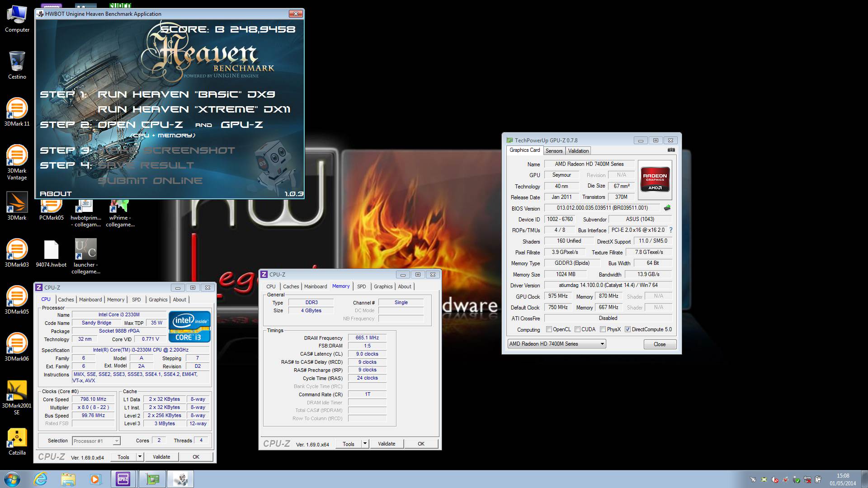Toggle the CUDA checkbox in GPU-Z
The width and height of the screenshot is (868, 488).
tap(577, 329)
